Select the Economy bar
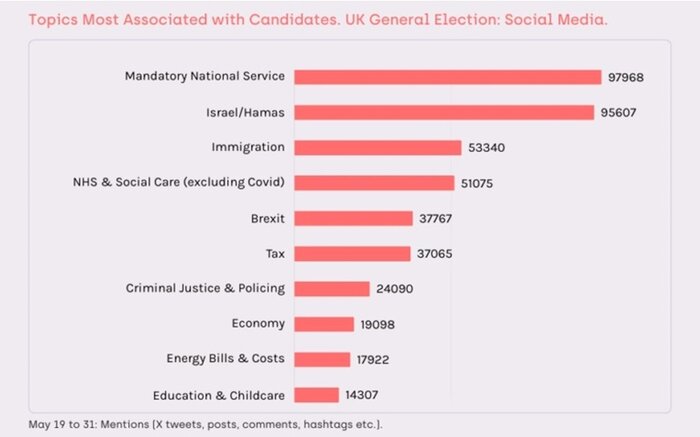Image resolution: width=700 pixels, height=437 pixels. click(325, 324)
